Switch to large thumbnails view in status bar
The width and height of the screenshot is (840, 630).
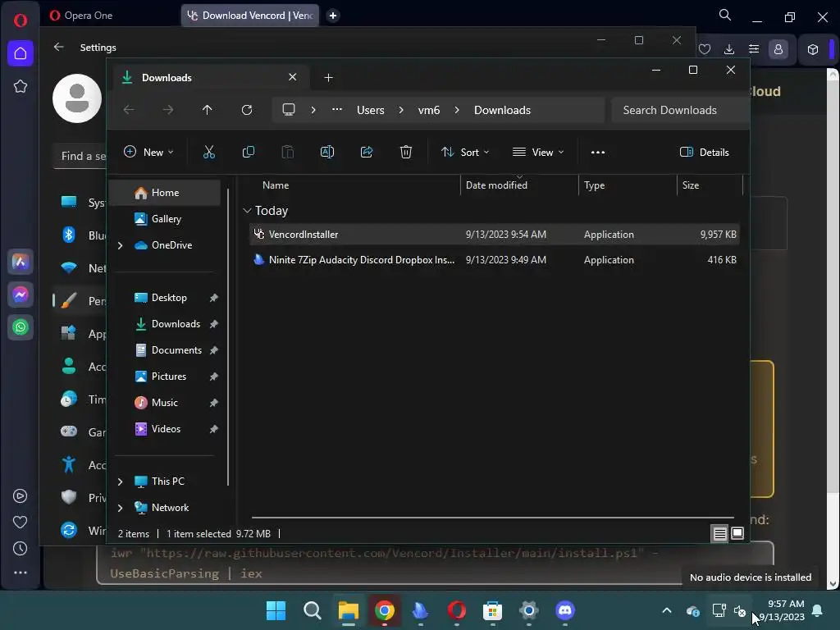click(x=737, y=533)
